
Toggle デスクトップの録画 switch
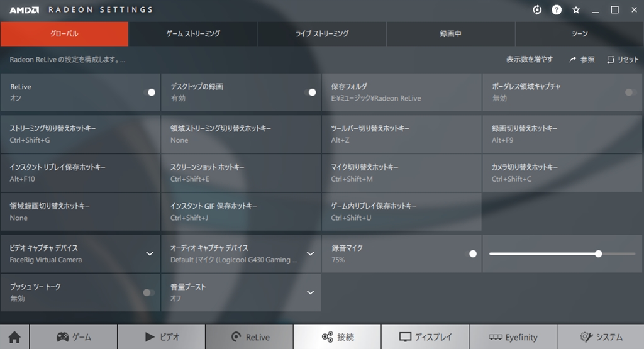(310, 92)
